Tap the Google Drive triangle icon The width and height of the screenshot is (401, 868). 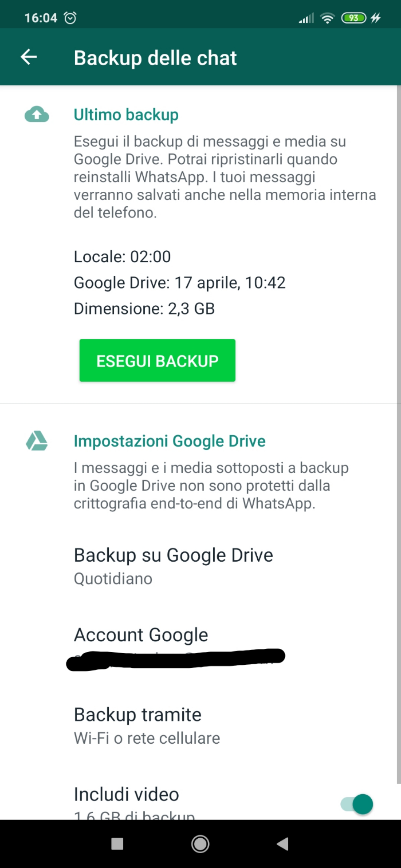pos(37,441)
